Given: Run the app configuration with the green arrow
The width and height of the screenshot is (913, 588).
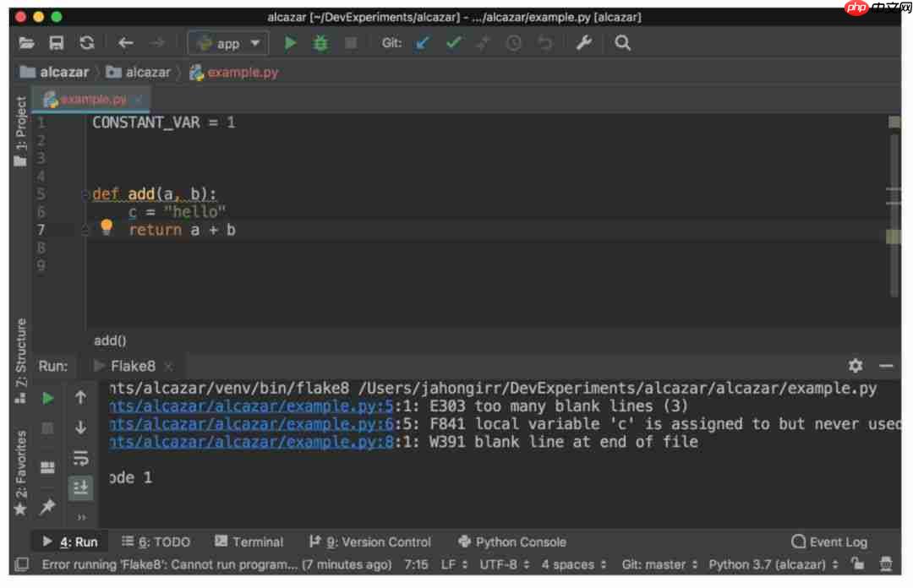Looking at the screenshot, I should [290, 43].
